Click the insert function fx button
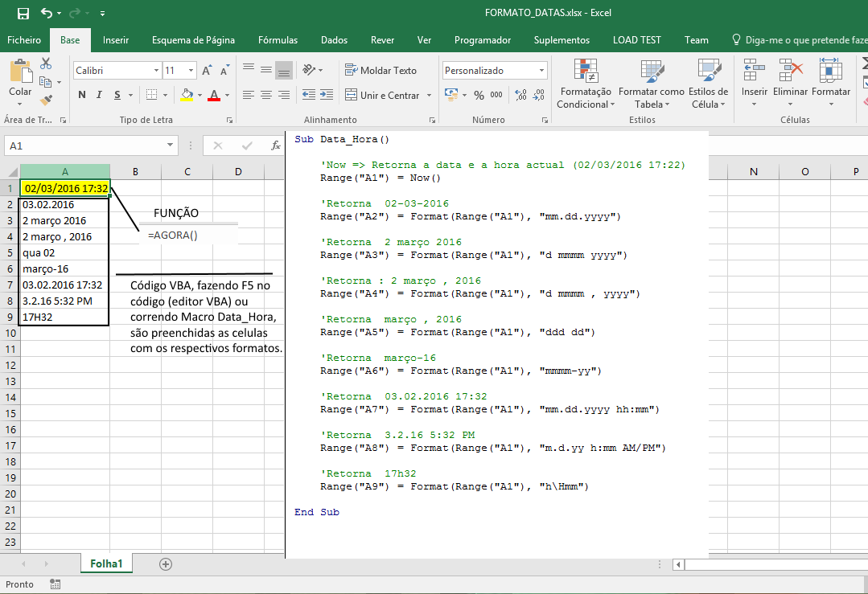This screenshot has width=868, height=594. (276, 145)
